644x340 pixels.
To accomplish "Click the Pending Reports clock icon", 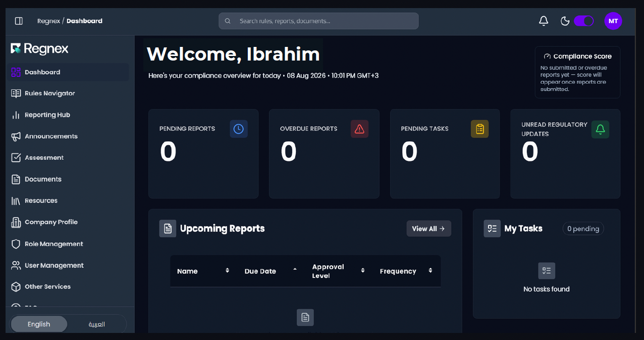I will click(x=239, y=129).
